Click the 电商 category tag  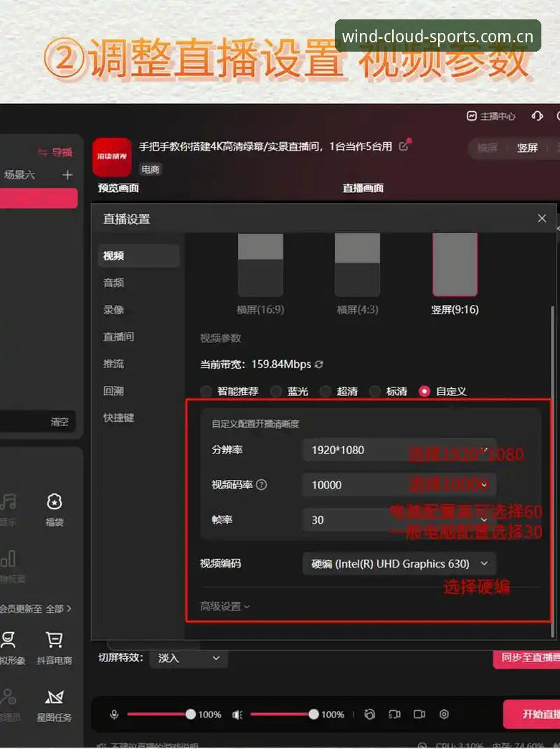click(x=151, y=169)
